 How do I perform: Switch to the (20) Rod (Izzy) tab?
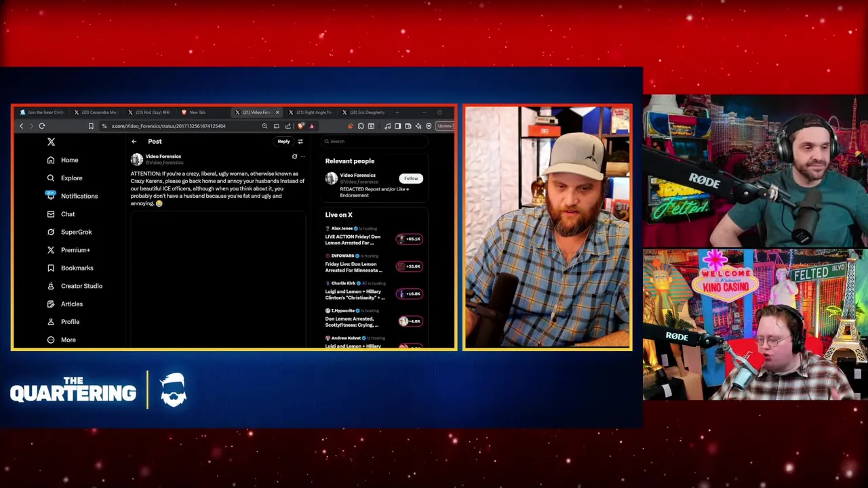point(150,113)
